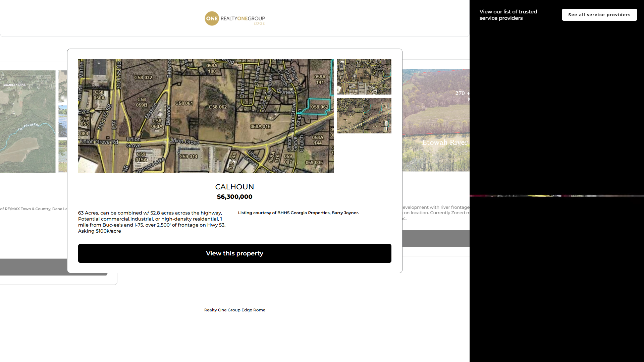Viewport: 644px width, 362px height.
Task: Click the BHHS Georgia Properties listing courtesy text
Action: coord(298,213)
